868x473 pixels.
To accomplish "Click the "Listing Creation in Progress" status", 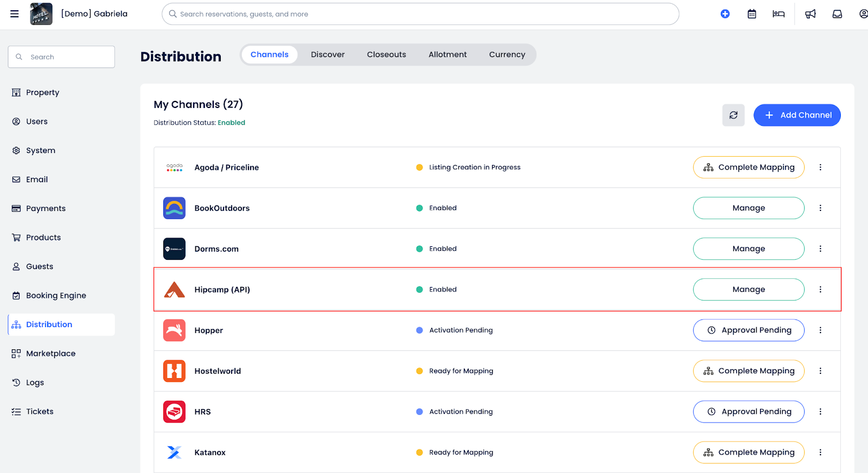I will click(x=475, y=168).
